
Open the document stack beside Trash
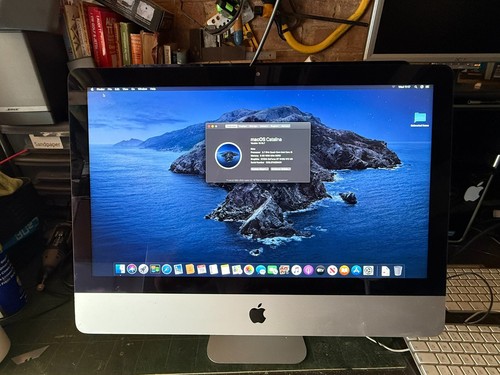386,270
